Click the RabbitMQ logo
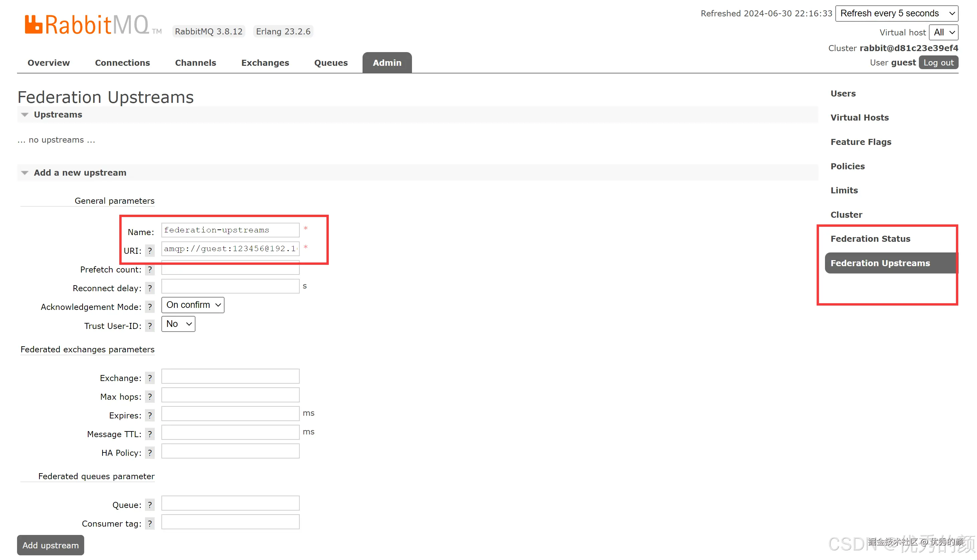 coord(87,25)
